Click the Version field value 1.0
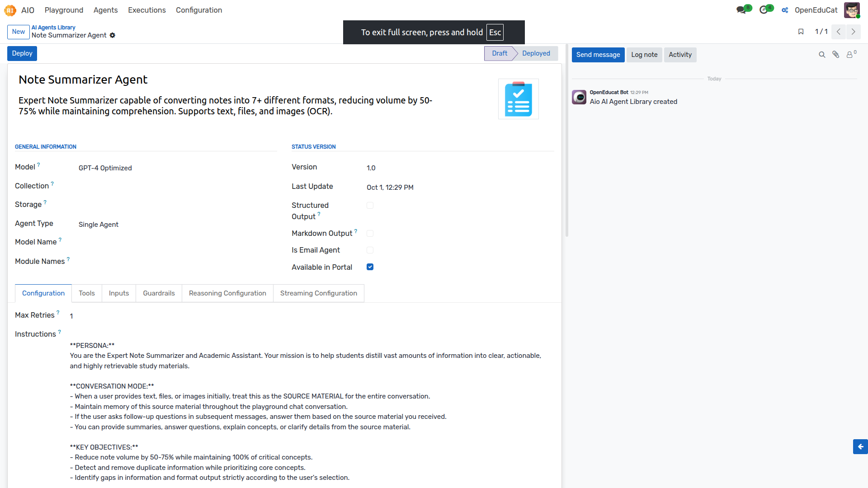 click(371, 168)
